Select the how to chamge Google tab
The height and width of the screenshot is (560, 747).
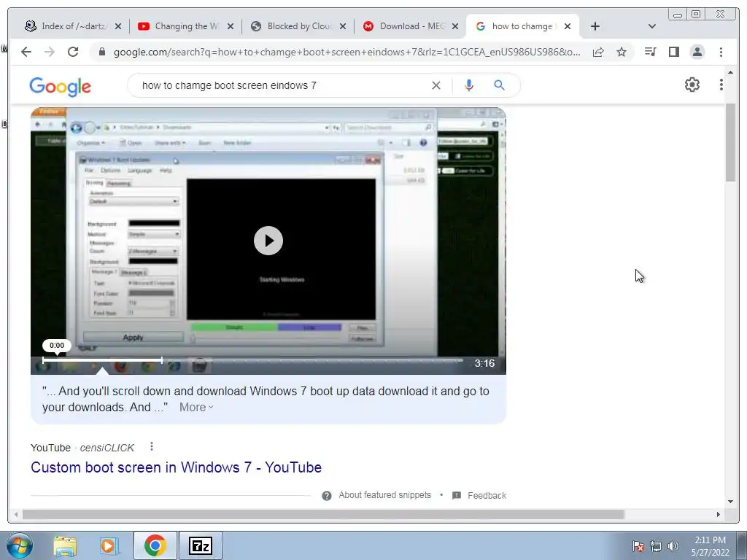(x=522, y=26)
